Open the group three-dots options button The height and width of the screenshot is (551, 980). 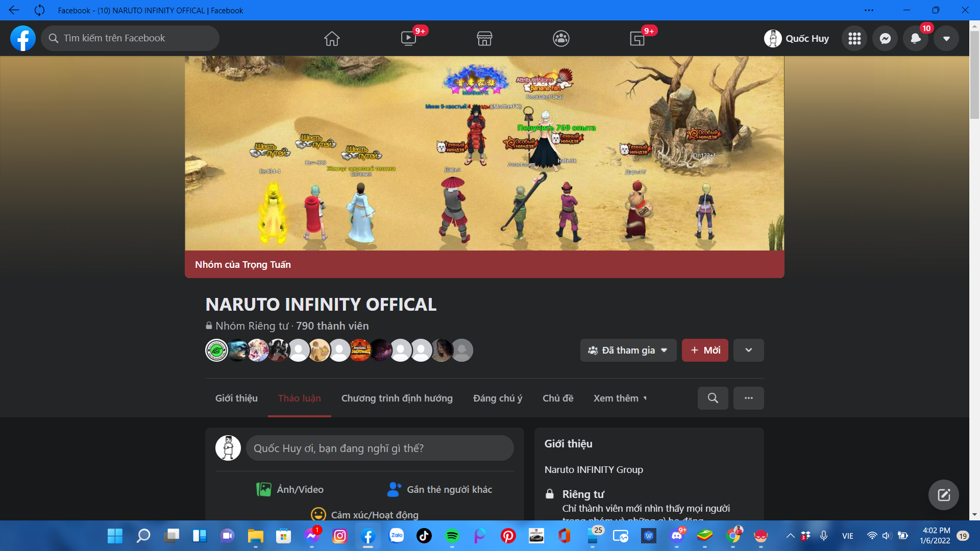click(749, 398)
